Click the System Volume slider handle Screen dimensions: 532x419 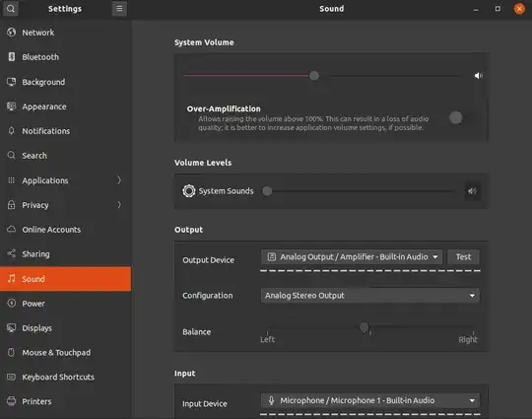[x=314, y=76]
